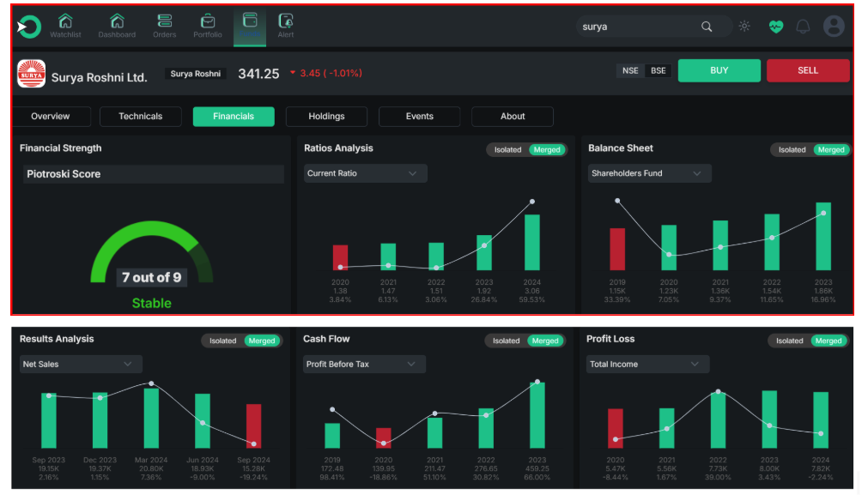Select Merged in Ratios Analysis
The width and height of the screenshot is (868, 501).
point(547,150)
